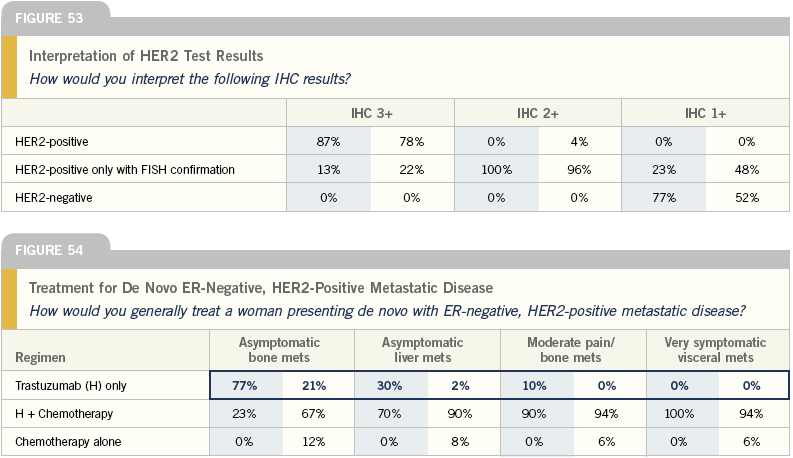Click the "Moderate pain/bone mets" column header
Viewport: 793px width, 458px height.
tap(573, 349)
